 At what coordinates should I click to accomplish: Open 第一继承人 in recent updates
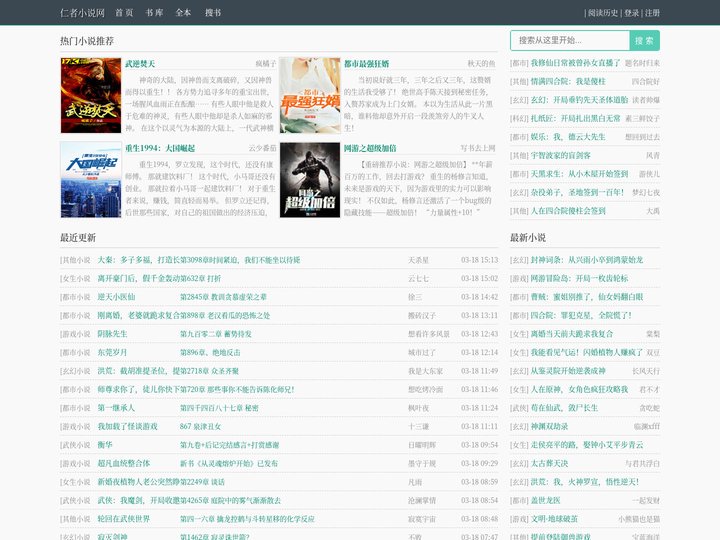[116, 408]
